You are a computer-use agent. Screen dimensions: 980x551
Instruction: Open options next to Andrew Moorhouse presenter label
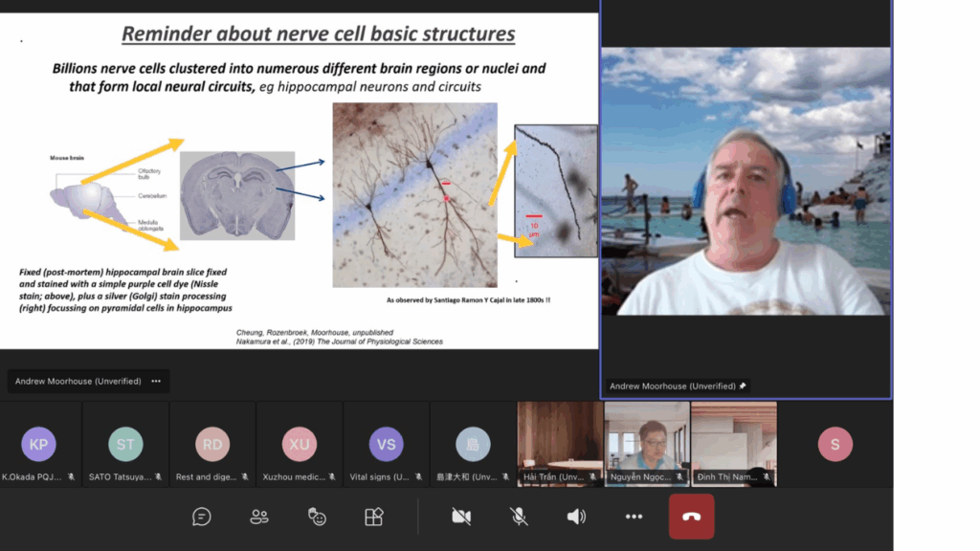pos(156,381)
